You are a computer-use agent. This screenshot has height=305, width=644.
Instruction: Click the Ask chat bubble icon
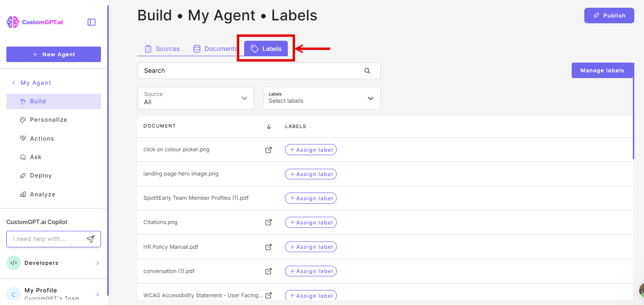[22, 157]
